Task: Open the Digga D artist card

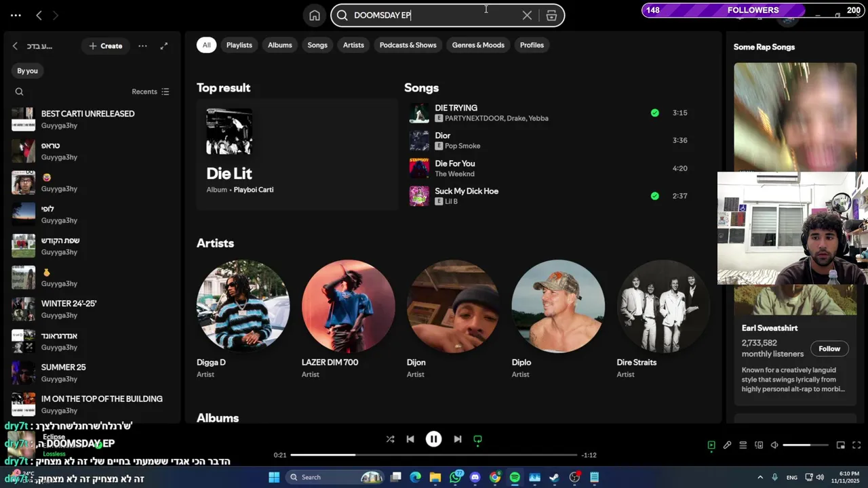Action: tap(243, 319)
